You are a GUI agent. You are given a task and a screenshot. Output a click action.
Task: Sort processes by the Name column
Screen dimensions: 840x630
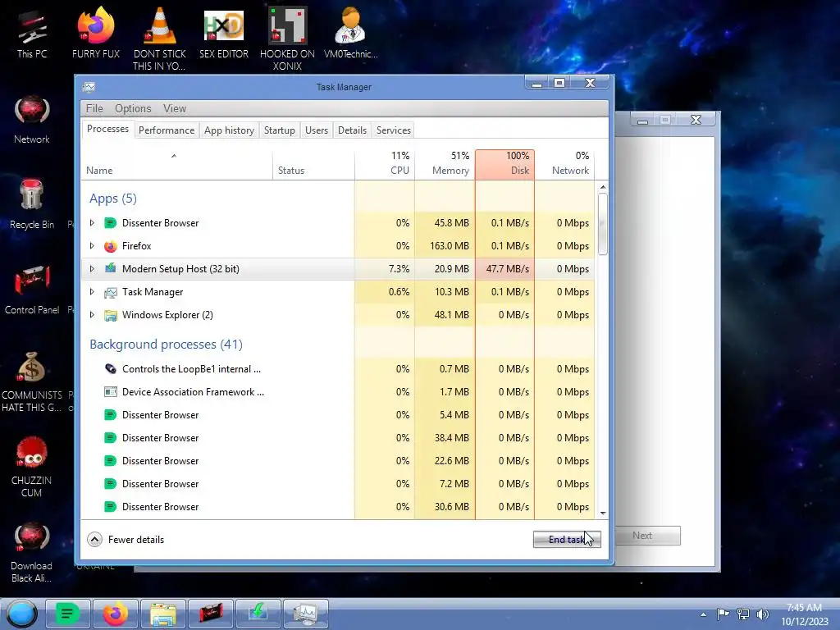pos(177,164)
